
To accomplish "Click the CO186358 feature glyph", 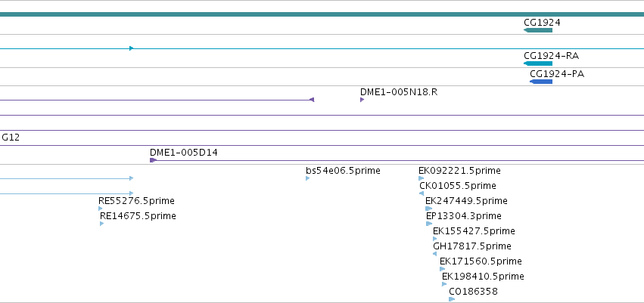I will (452, 299).
